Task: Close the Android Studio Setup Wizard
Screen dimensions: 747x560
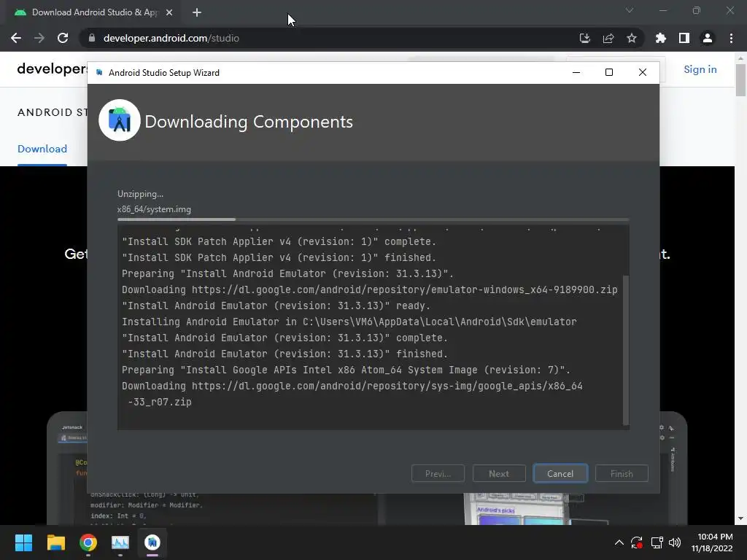Action: (643, 72)
